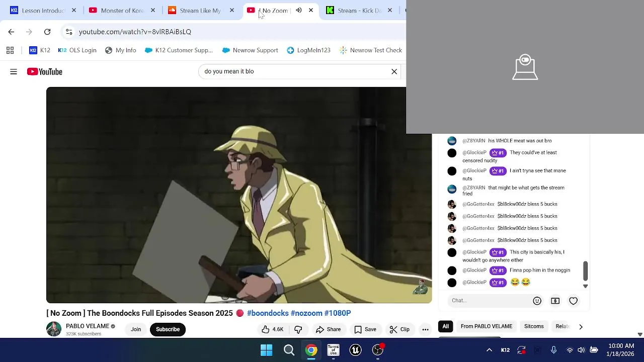The height and width of the screenshot is (362, 644).
Task: Like the Boondocks video (4.6K)
Action: [272, 329]
